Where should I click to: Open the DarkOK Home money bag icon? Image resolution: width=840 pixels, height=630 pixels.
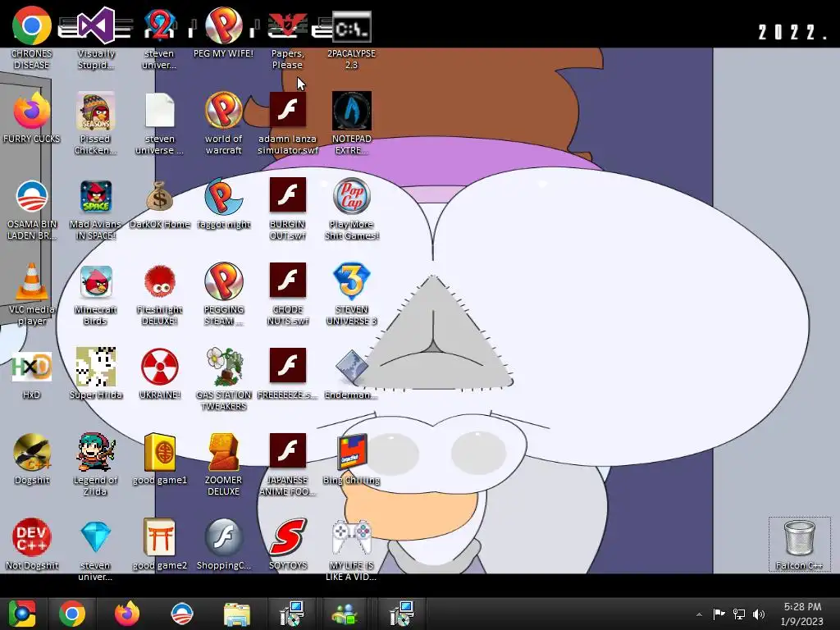click(160, 196)
